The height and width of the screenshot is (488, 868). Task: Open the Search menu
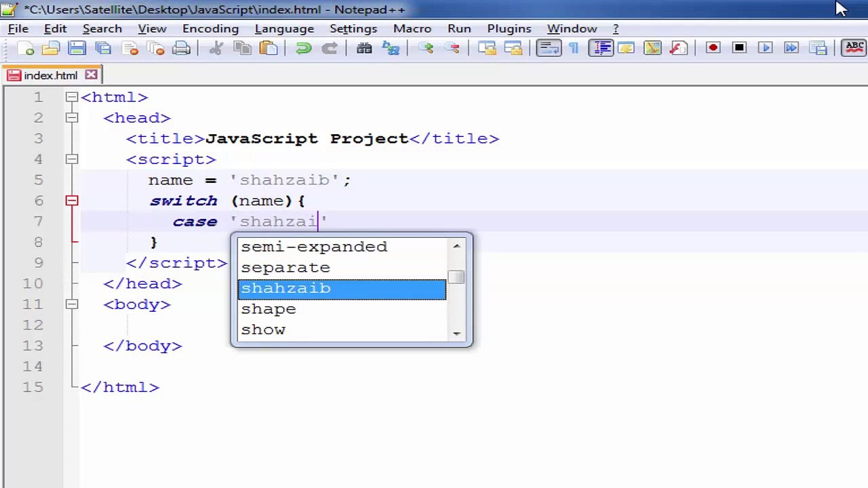pyautogui.click(x=102, y=28)
